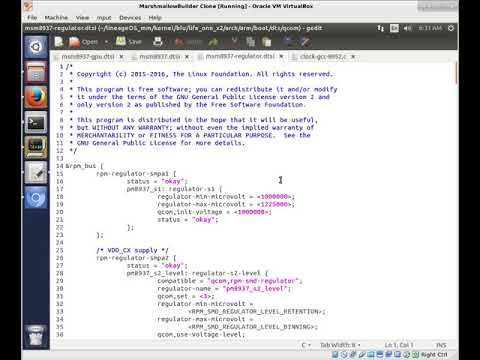This screenshot has height=360, width=480.
Task: Click the 'rpm-regulator-smpa1 {' line
Action: (136, 173)
